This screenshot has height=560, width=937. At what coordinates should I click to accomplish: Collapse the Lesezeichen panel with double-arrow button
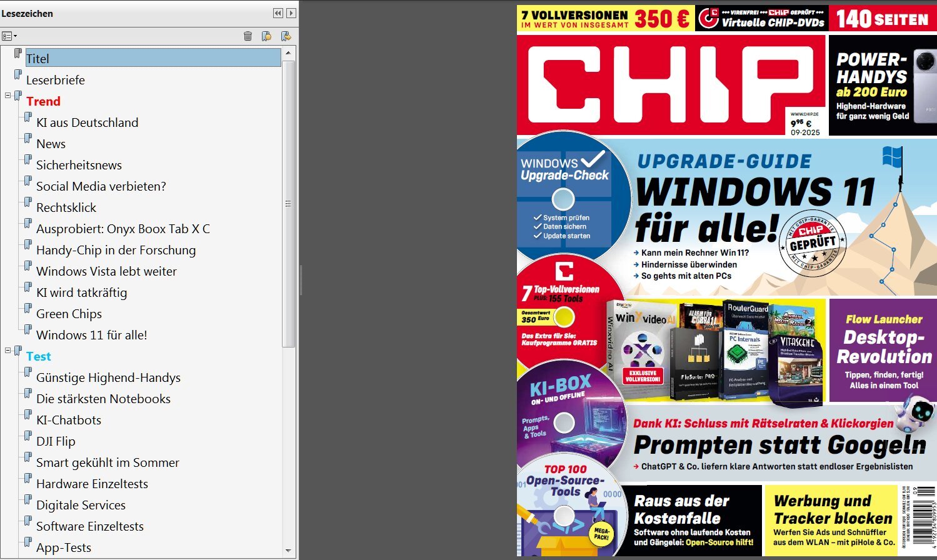click(x=278, y=13)
